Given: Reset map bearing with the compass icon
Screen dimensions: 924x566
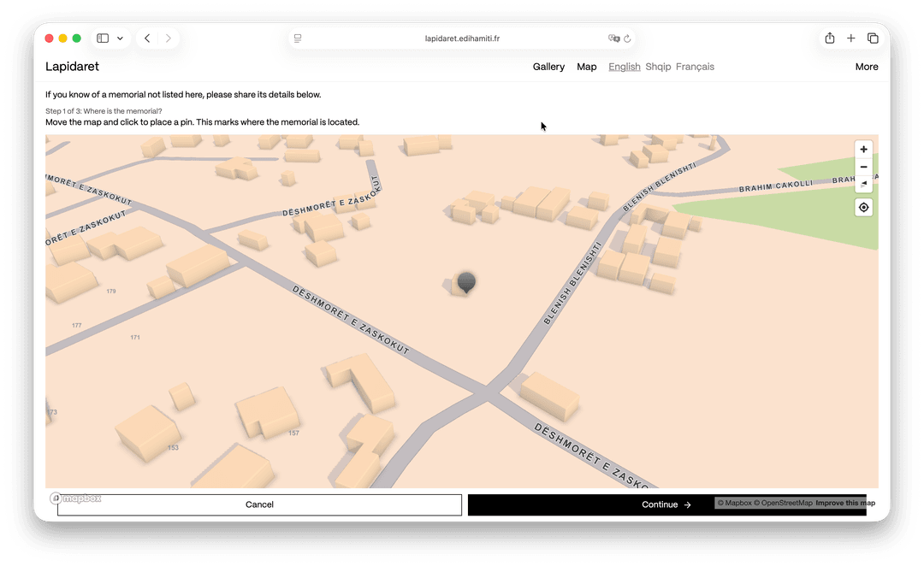Looking at the screenshot, I should tap(863, 184).
